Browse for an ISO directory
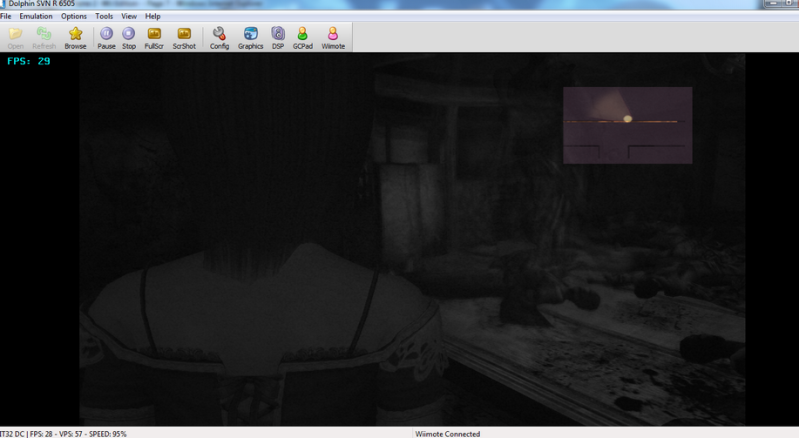The width and height of the screenshot is (799, 438). [75, 37]
